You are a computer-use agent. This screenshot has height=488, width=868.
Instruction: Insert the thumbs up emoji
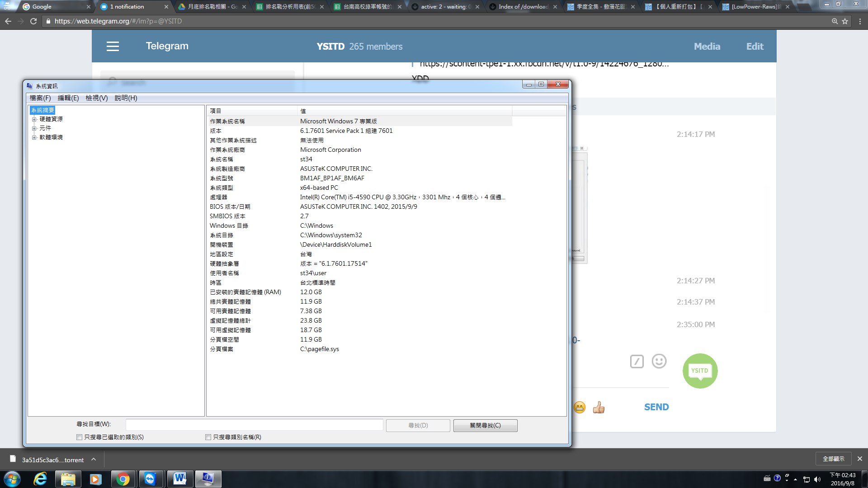point(599,408)
